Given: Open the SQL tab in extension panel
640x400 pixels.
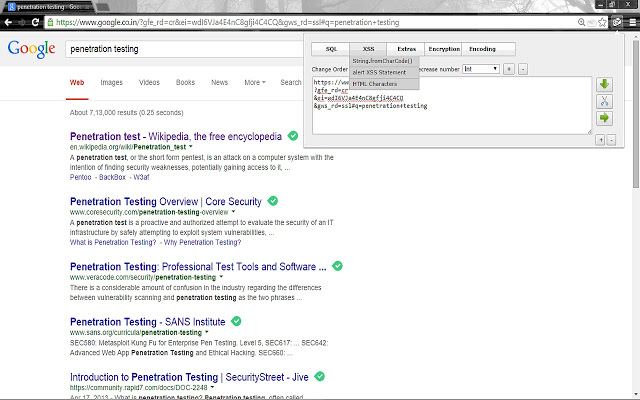Looking at the screenshot, I should pos(331,49).
